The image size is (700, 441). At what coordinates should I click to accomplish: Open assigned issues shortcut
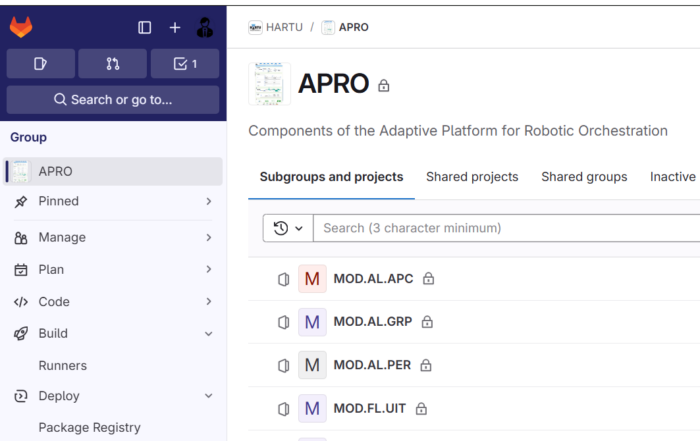41,64
